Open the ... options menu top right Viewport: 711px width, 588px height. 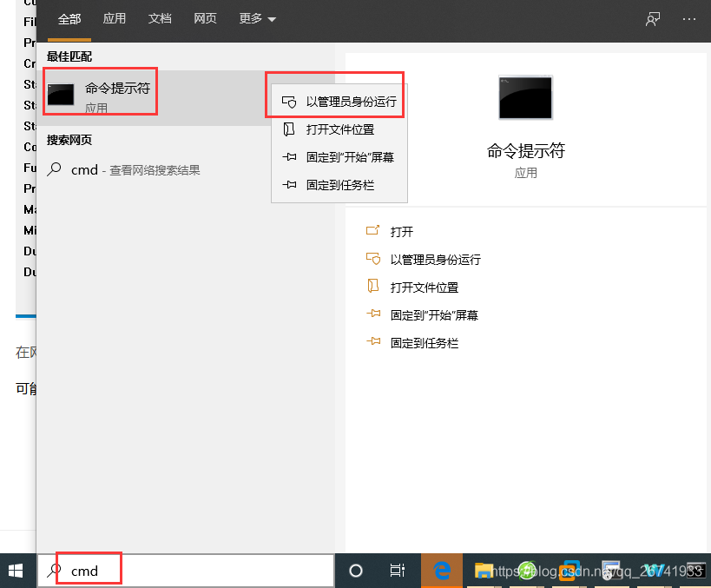pos(691,18)
